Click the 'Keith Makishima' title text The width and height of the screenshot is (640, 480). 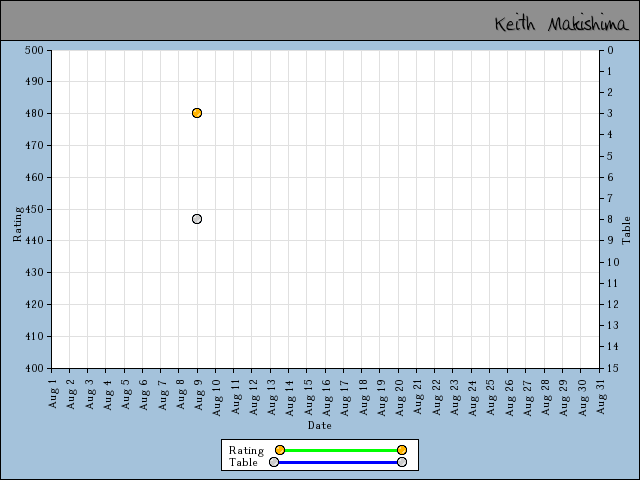click(562, 24)
